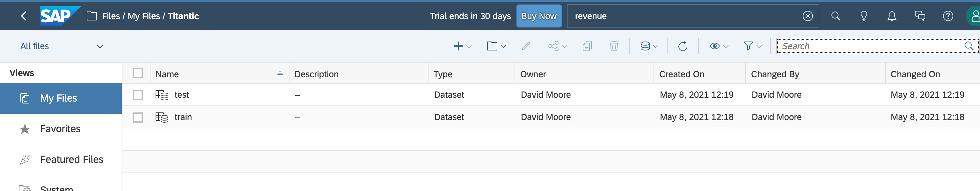The image size is (980, 191).
Task: Click the Buy Now button
Action: [x=538, y=16]
